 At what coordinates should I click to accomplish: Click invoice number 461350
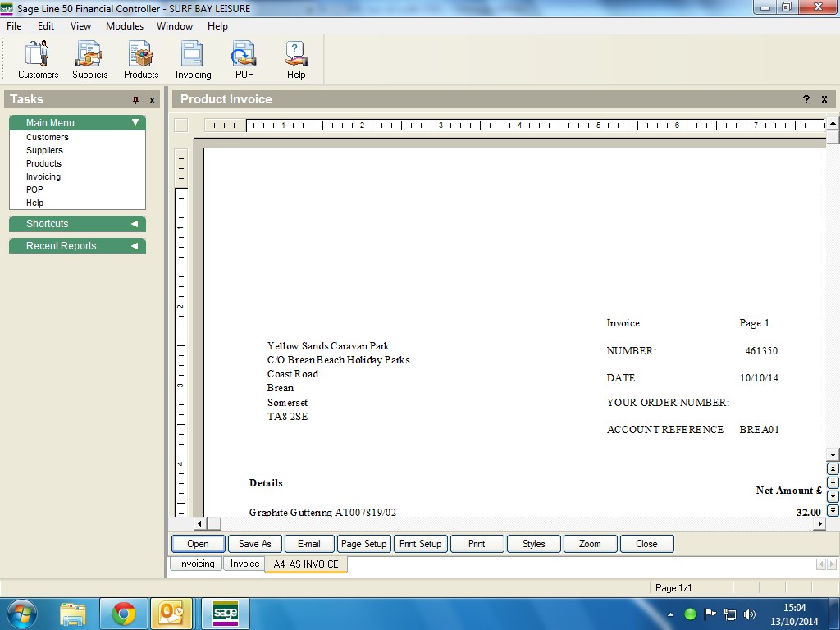(761, 351)
